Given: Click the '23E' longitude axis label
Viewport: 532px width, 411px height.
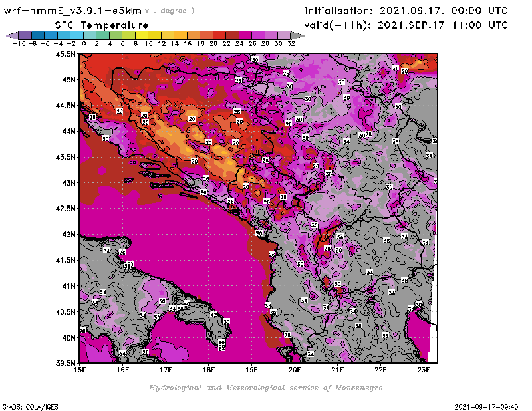Looking at the screenshot, I should point(424,370).
